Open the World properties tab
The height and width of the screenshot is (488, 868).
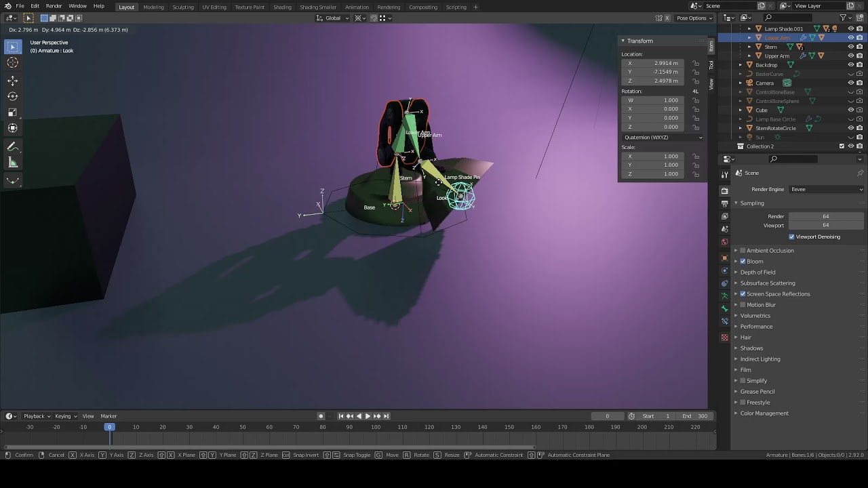724,242
